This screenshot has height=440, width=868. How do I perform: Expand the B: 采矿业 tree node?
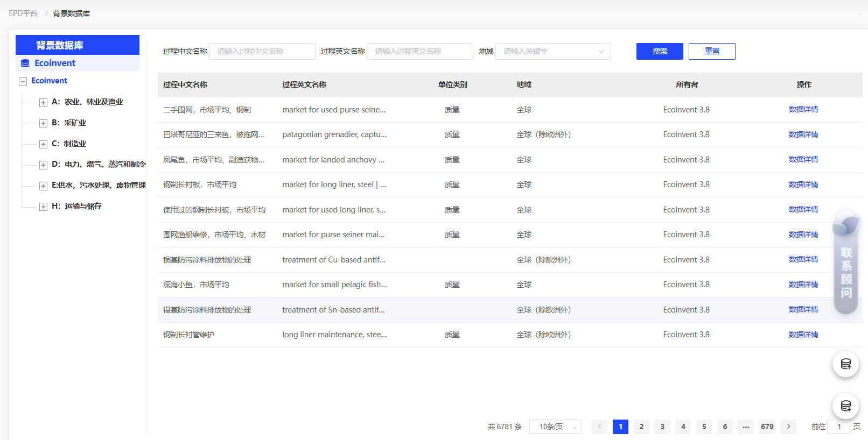[x=43, y=124]
